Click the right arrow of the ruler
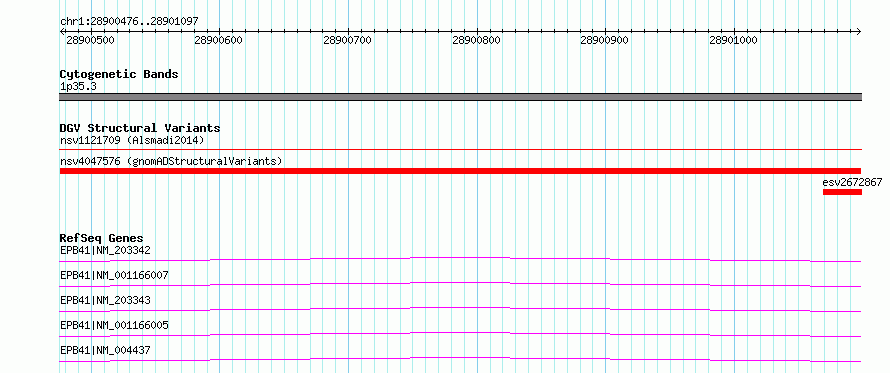 pyautogui.click(x=858, y=31)
